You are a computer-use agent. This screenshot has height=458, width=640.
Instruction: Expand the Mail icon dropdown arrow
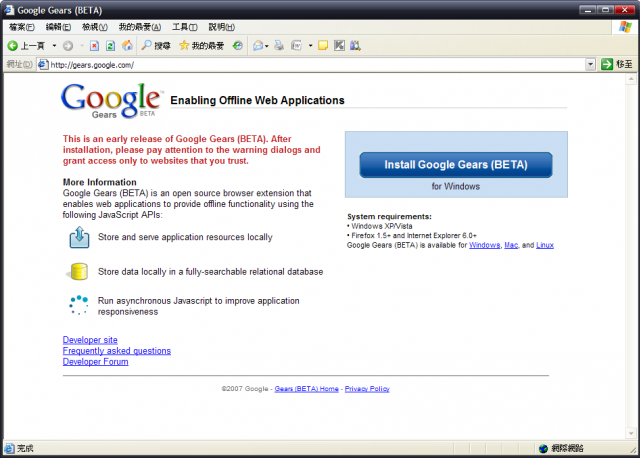pos(267,46)
